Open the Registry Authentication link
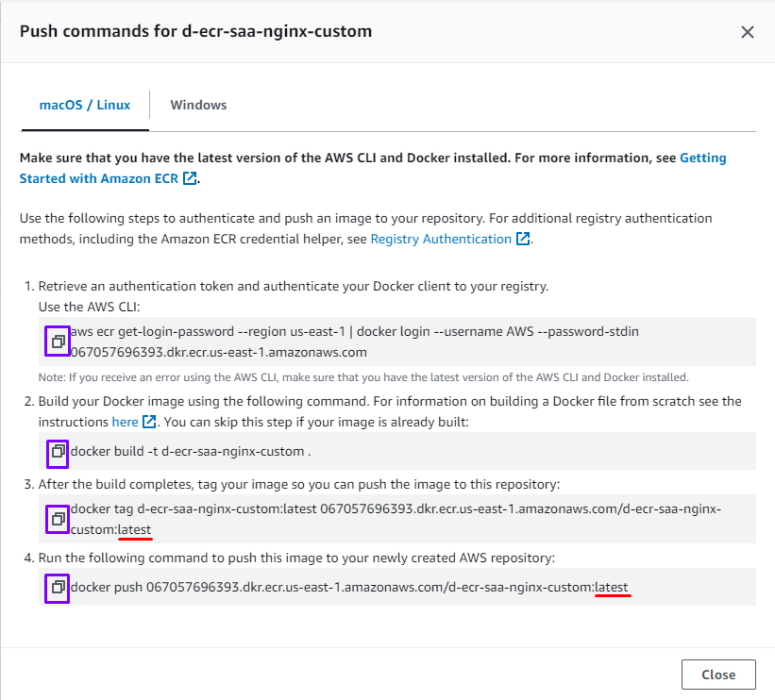The image size is (775, 700). click(441, 240)
